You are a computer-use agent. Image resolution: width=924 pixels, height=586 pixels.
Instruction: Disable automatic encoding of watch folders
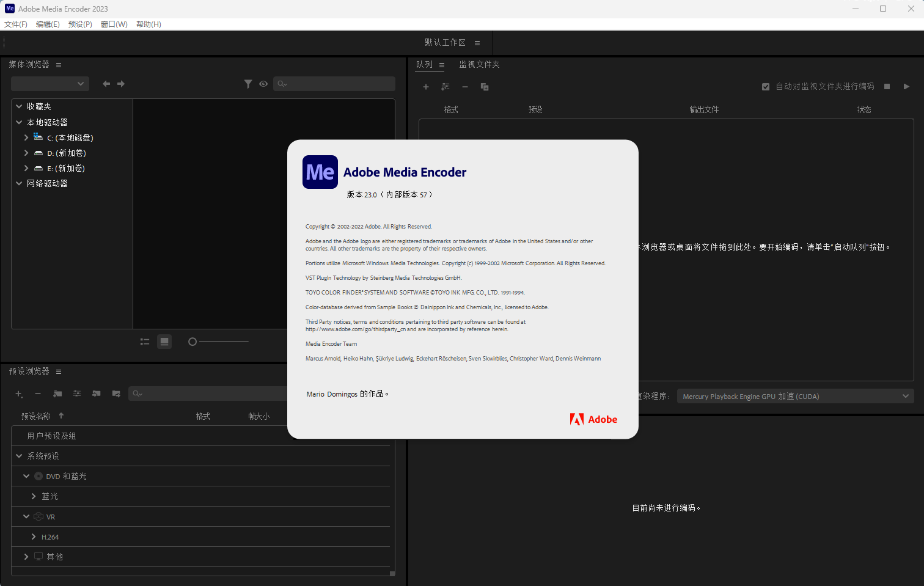(x=765, y=86)
